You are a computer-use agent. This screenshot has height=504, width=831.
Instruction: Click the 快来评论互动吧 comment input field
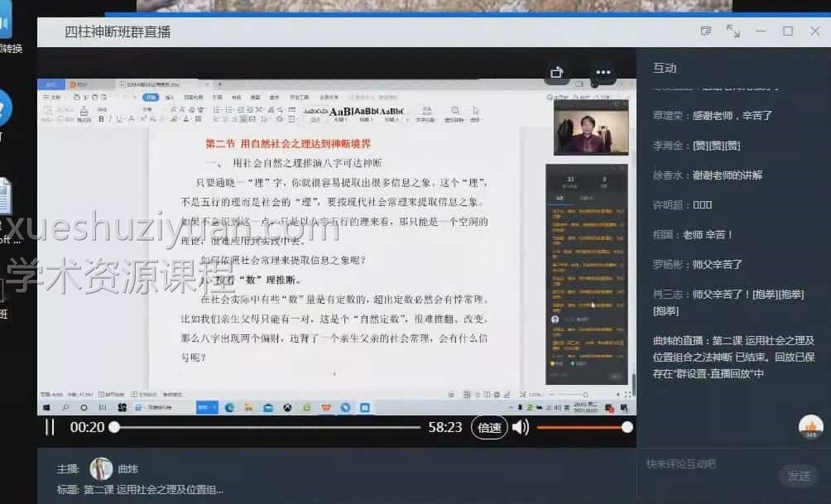pyautogui.click(x=704, y=464)
